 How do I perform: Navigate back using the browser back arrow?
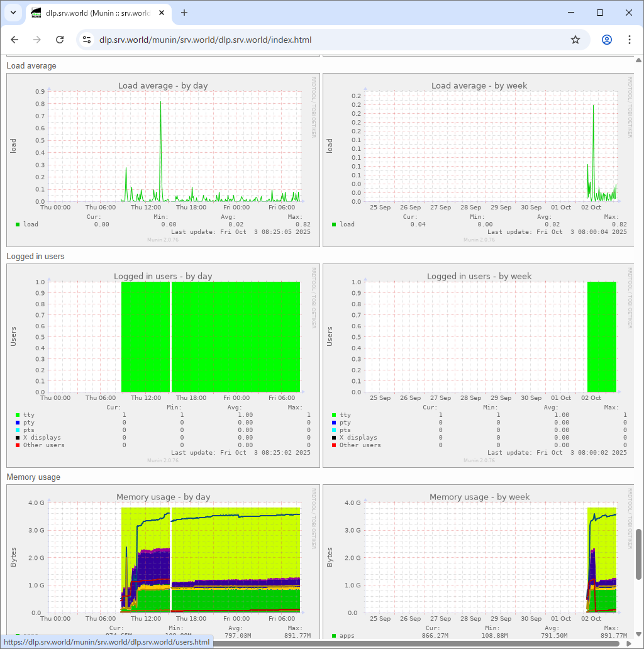click(14, 39)
